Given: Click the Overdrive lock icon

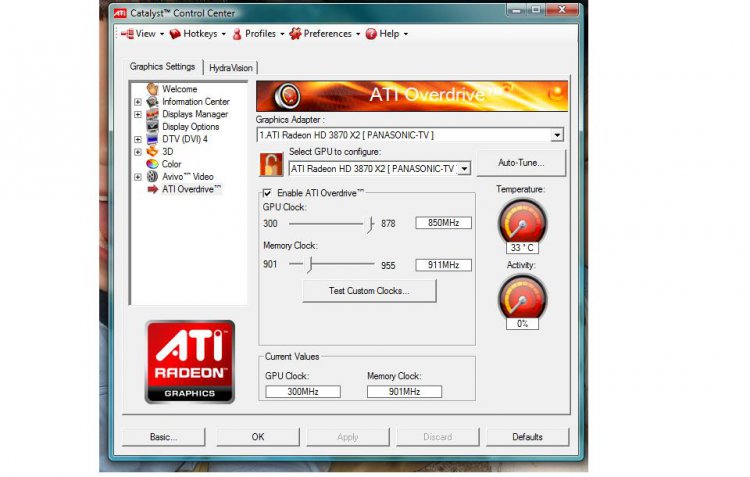Looking at the screenshot, I should [x=271, y=165].
